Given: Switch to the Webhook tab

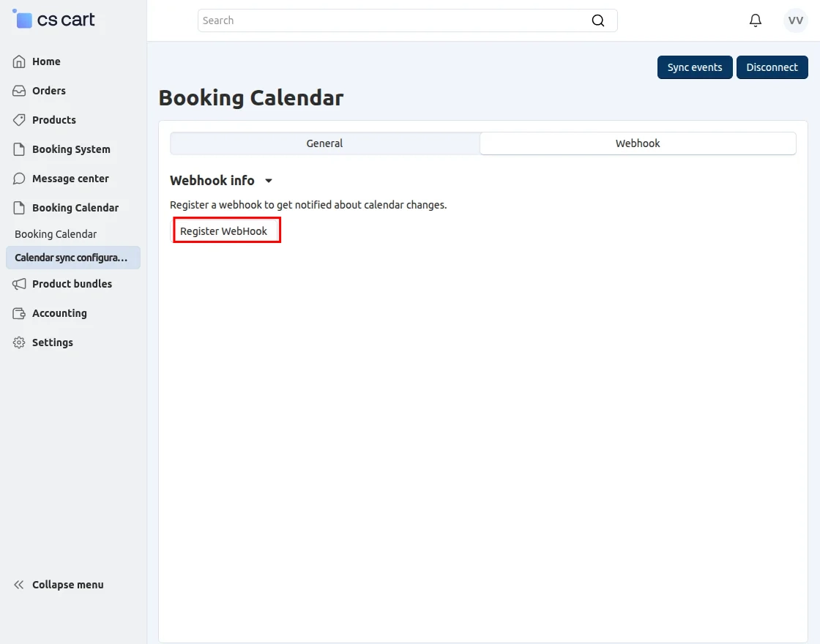Looking at the screenshot, I should [x=637, y=143].
